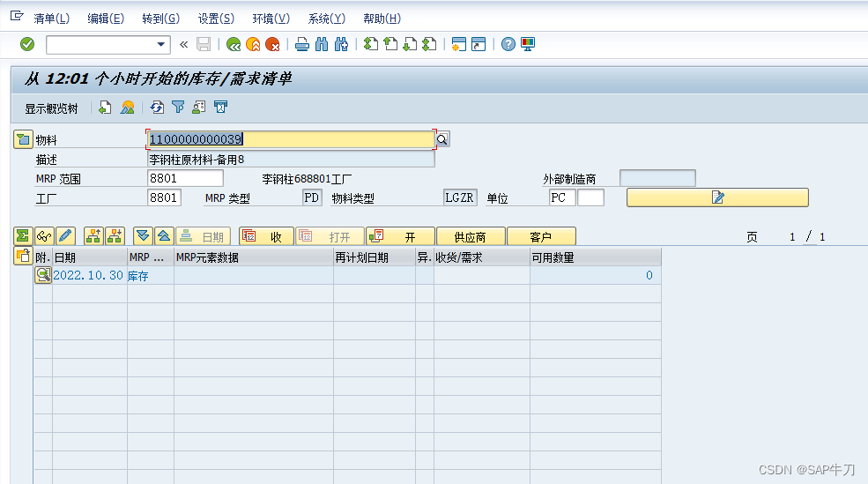The width and height of the screenshot is (868, 484).
Task: Click the 工厂 plant field 8801
Action: click(x=164, y=197)
